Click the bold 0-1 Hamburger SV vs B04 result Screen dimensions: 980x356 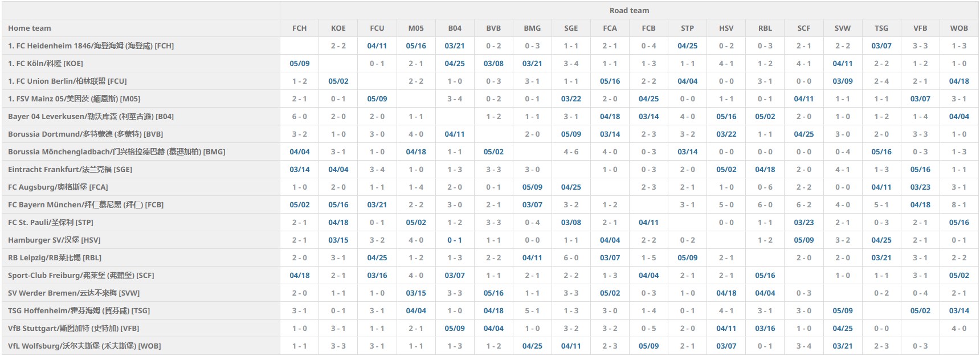454,240
